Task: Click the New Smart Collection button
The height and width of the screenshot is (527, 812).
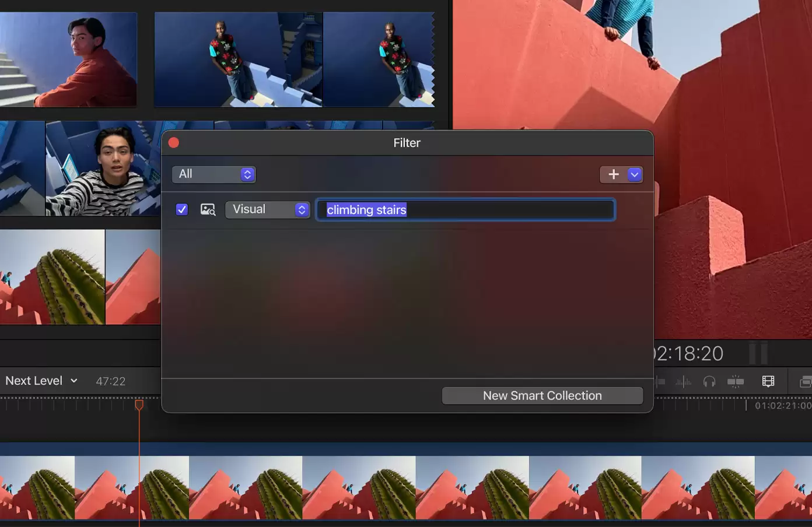Action: [x=542, y=395]
